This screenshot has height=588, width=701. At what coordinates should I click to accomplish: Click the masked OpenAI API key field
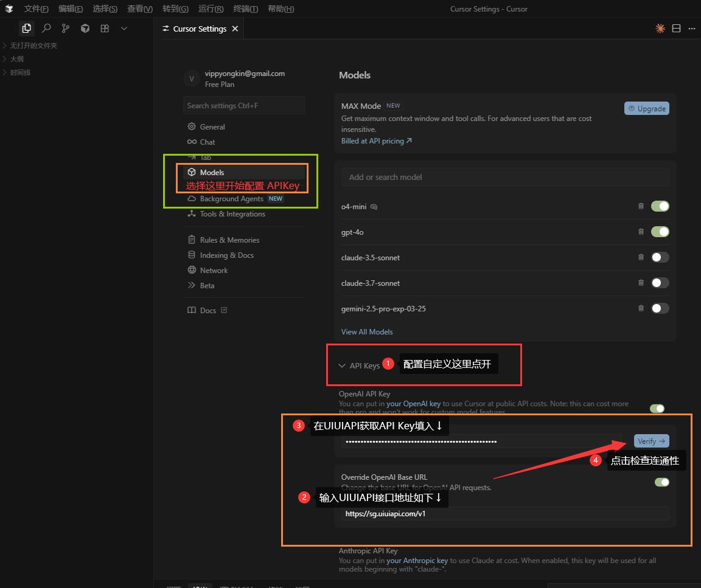481,442
